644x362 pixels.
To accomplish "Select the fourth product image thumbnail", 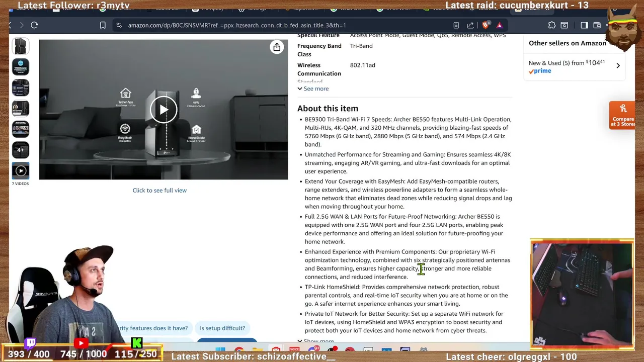I will (x=21, y=108).
